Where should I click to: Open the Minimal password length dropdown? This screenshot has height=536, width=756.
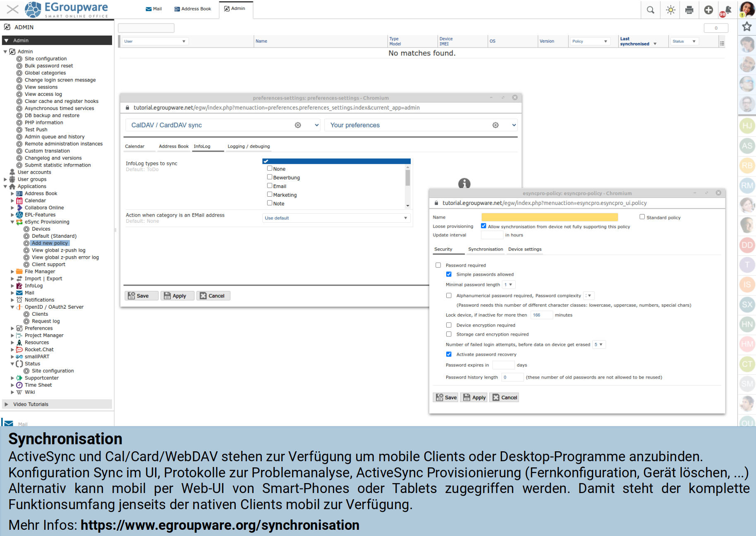[x=508, y=285]
